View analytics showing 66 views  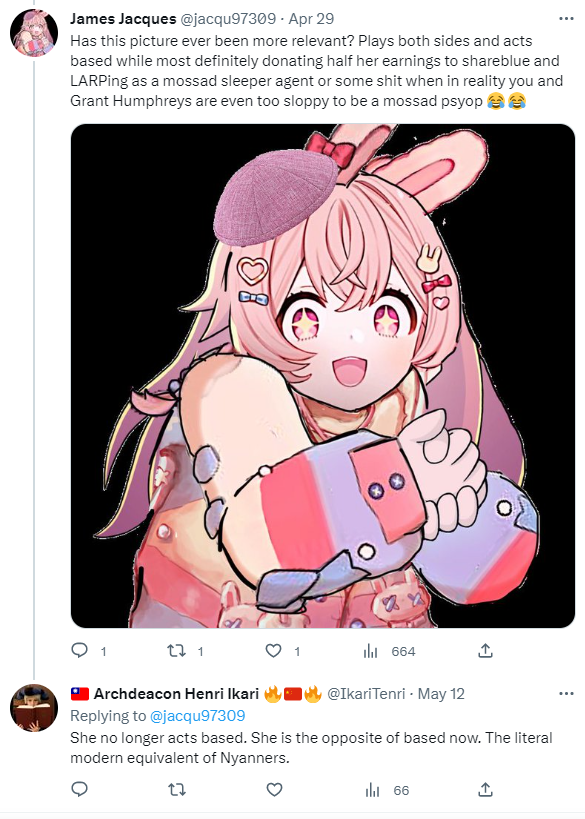[387, 790]
